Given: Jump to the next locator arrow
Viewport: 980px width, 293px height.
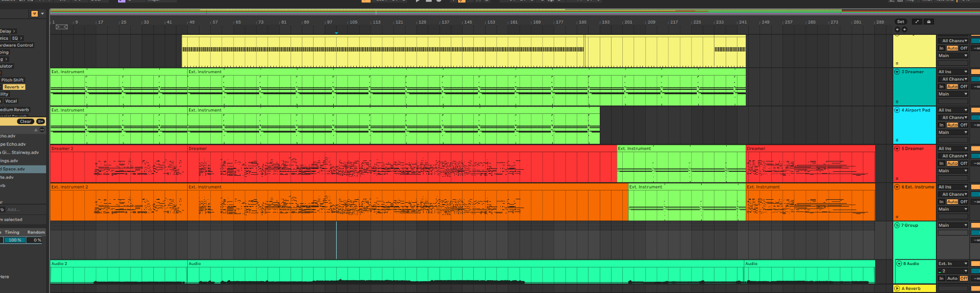Looking at the screenshot, I should 905,29.
